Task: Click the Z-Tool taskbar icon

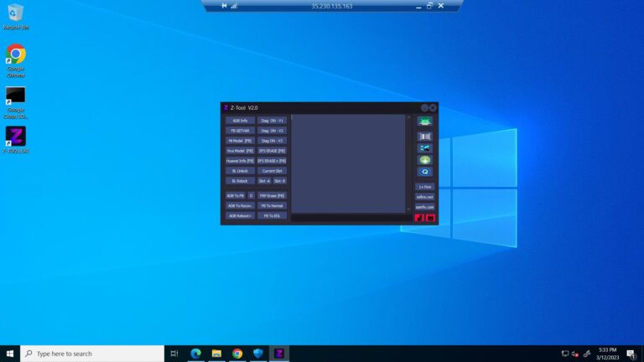Action: coord(279,354)
